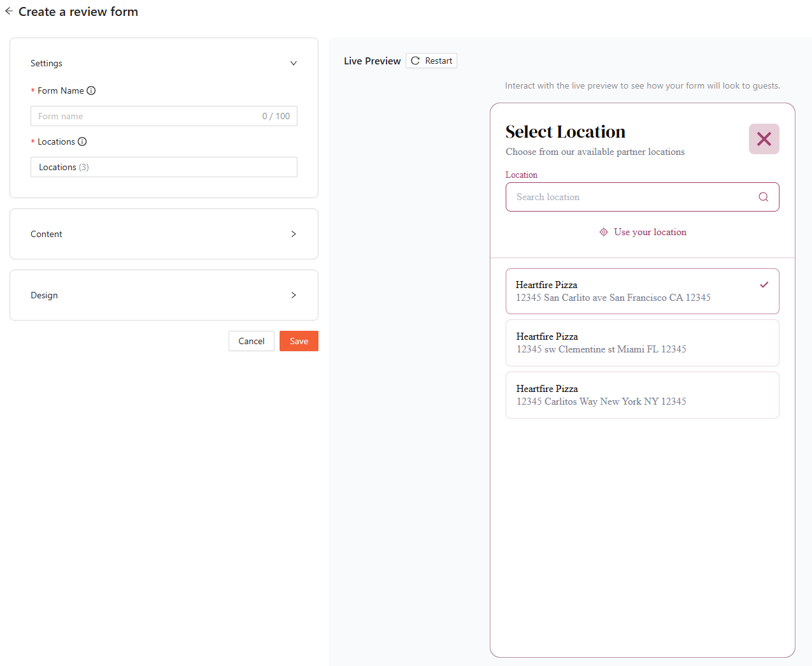This screenshot has height=666, width=812.
Task: Select the Heartfire Pizza Miami location
Action: point(642,343)
